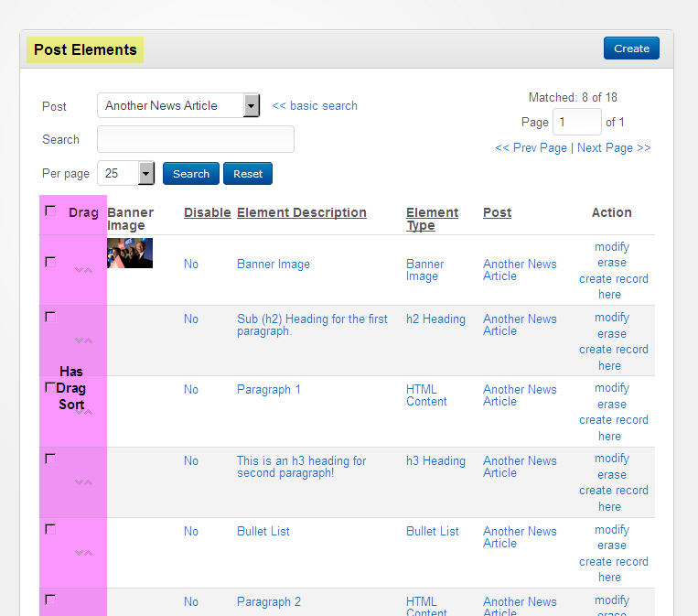Go to Next Page link
This screenshot has height=616, width=698.
click(x=613, y=148)
